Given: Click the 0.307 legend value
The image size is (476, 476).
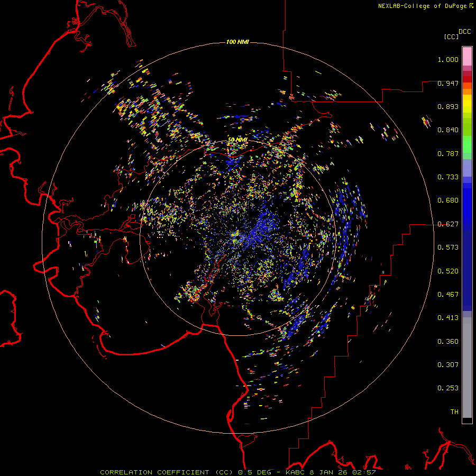Looking at the screenshot, I should click(448, 365).
